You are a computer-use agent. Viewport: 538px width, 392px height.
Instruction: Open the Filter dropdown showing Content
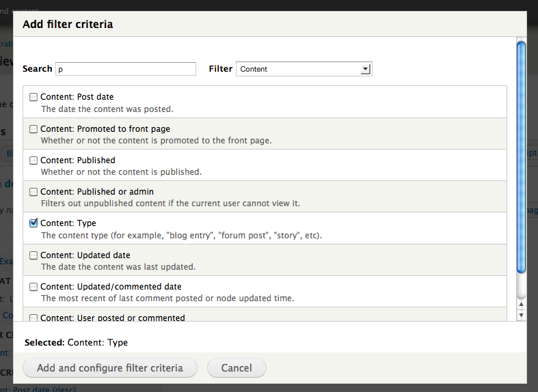(x=304, y=69)
